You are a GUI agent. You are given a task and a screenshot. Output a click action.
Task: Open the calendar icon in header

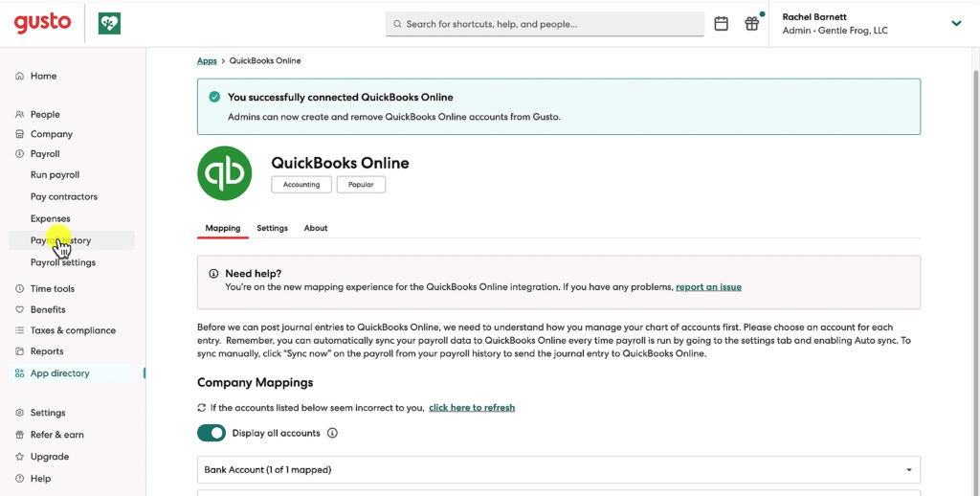722,24
